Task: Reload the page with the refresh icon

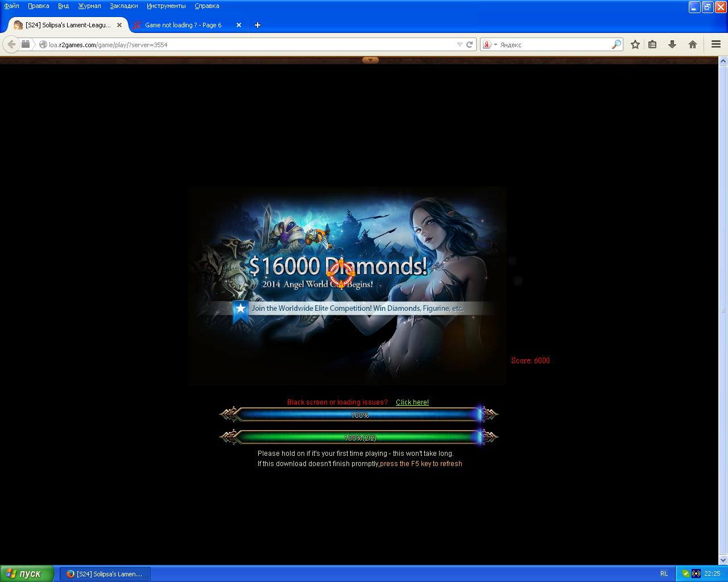Action: pyautogui.click(x=470, y=44)
